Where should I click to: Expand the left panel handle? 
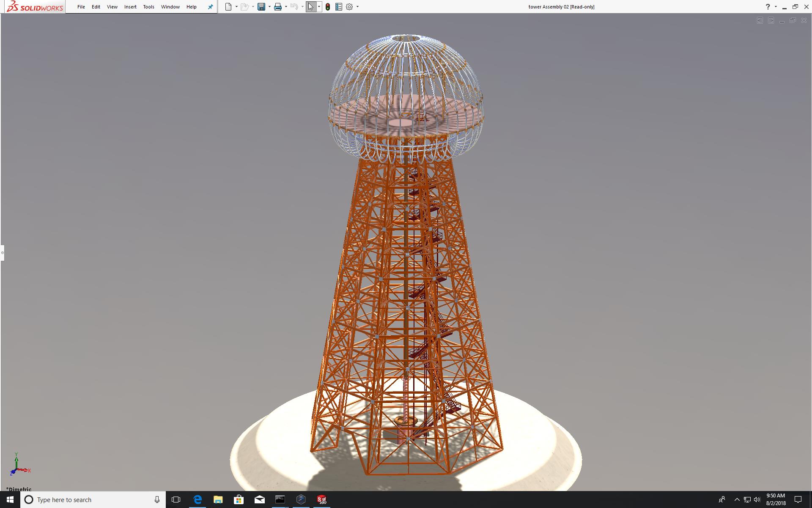pyautogui.click(x=2, y=253)
